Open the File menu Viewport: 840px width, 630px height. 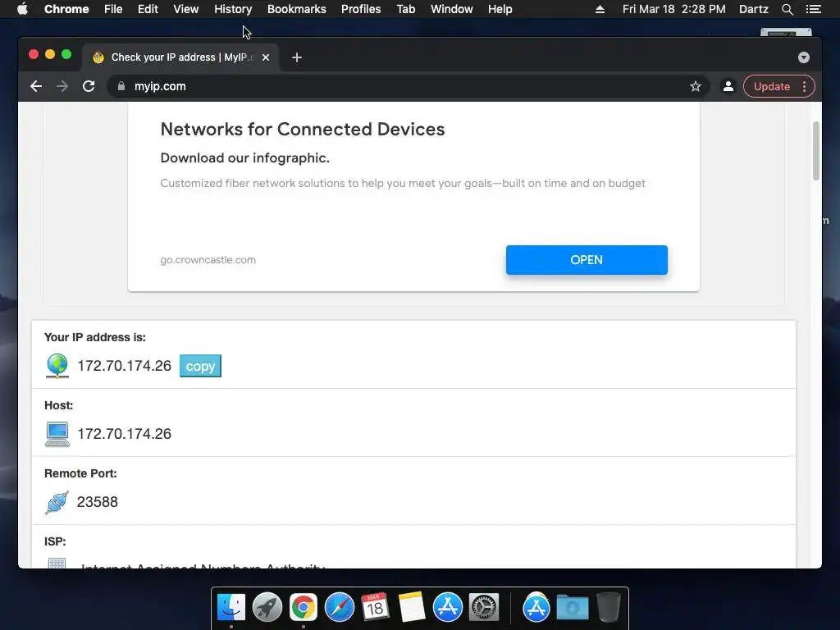(113, 9)
